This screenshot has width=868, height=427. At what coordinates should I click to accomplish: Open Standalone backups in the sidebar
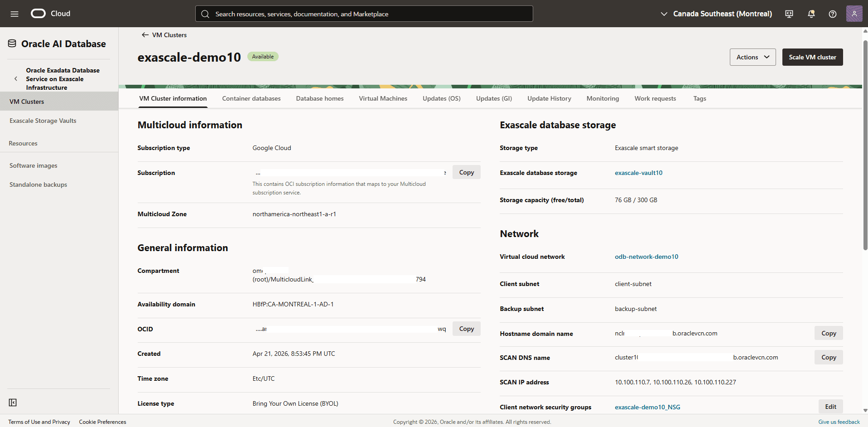39,184
